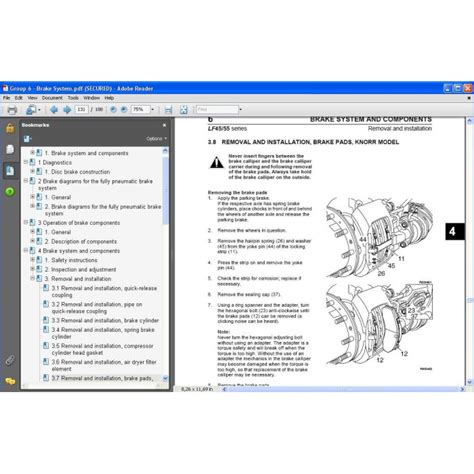This screenshot has width=474, height=474.
Task: Open the Window menu
Action: pos(91,98)
